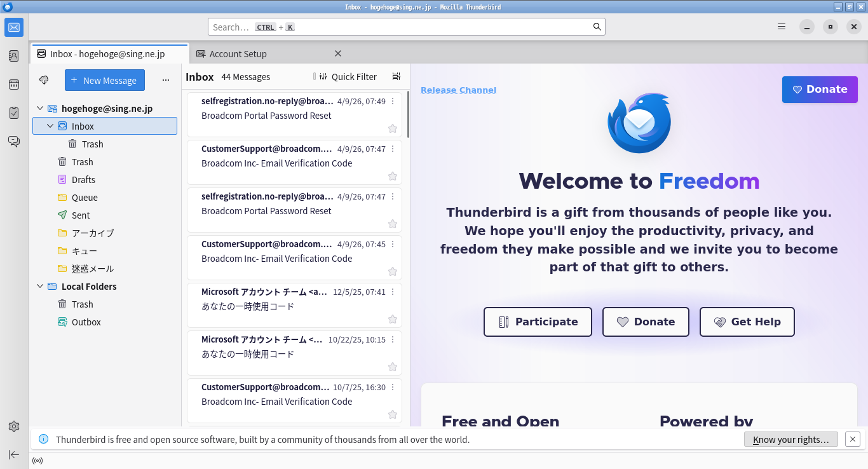Open folder pane options via the ellipsis

click(166, 80)
